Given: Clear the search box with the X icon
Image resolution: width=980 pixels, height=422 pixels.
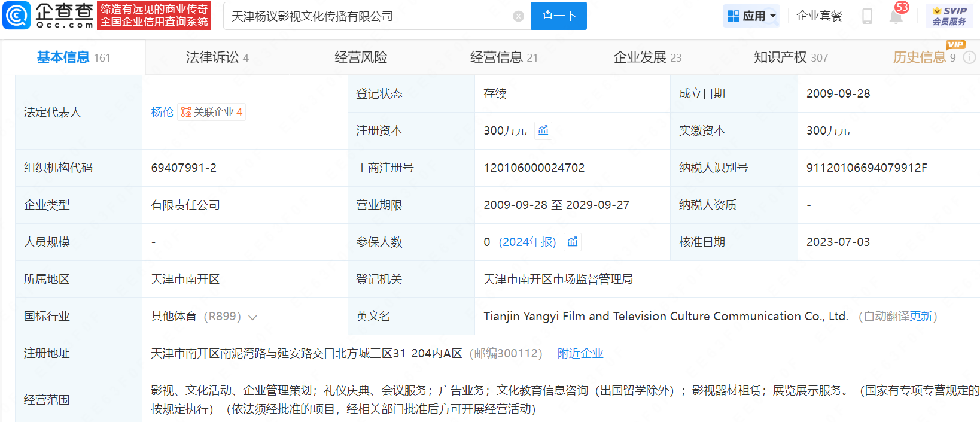Looking at the screenshot, I should 519,16.
